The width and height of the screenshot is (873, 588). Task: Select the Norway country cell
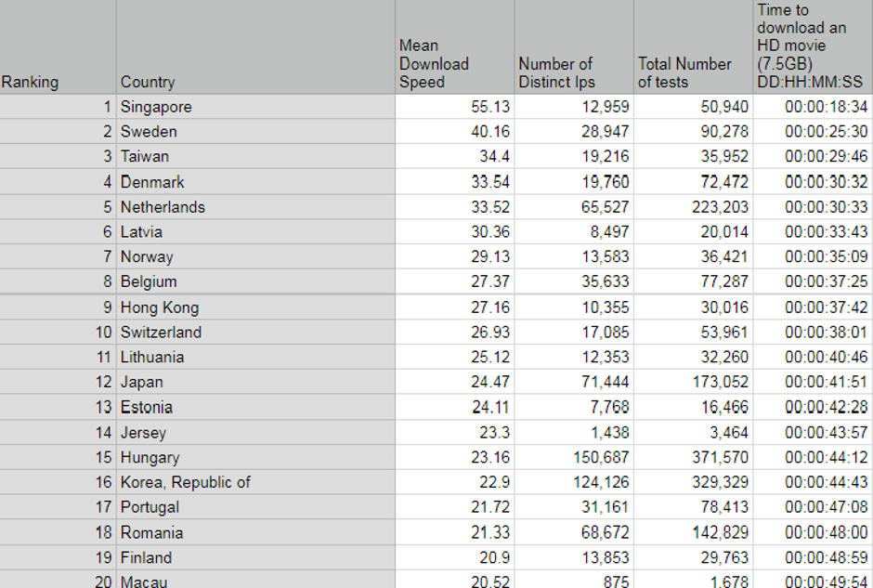255,256
